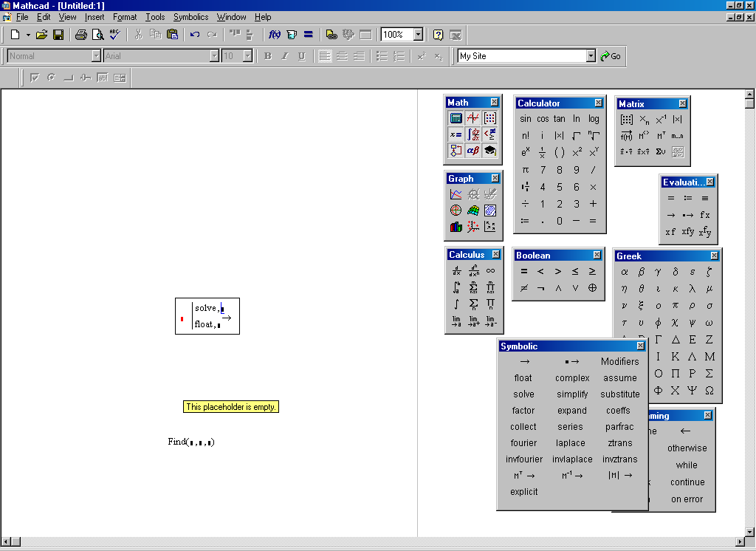Insert definite integral from Calculus palette
Image resolution: width=756 pixels, height=551 pixels.
pos(456,287)
